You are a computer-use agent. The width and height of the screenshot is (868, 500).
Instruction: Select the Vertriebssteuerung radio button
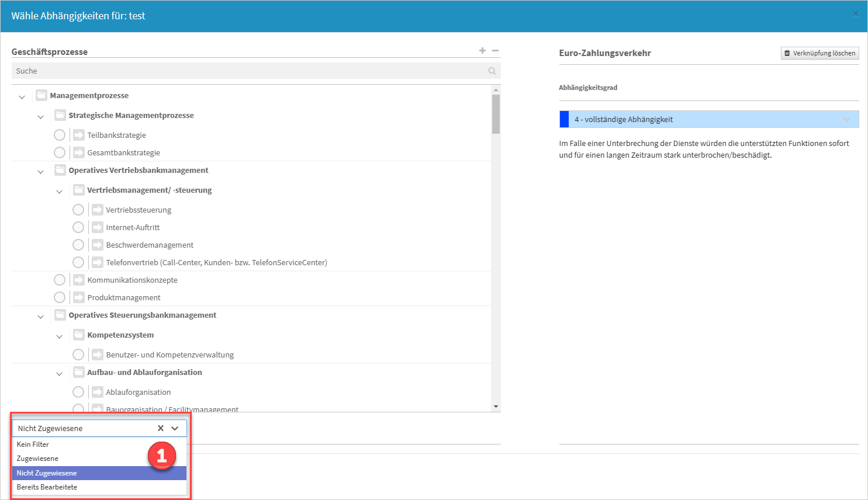click(78, 210)
